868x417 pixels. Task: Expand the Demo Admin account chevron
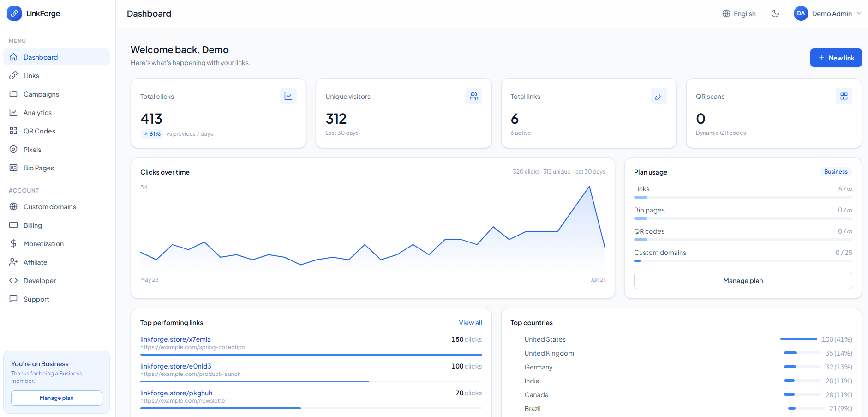pos(859,13)
